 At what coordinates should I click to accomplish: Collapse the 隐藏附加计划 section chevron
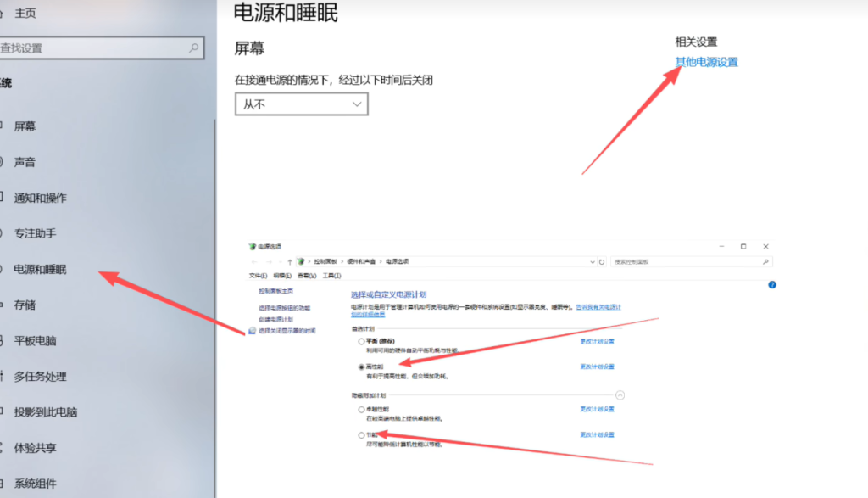click(620, 395)
